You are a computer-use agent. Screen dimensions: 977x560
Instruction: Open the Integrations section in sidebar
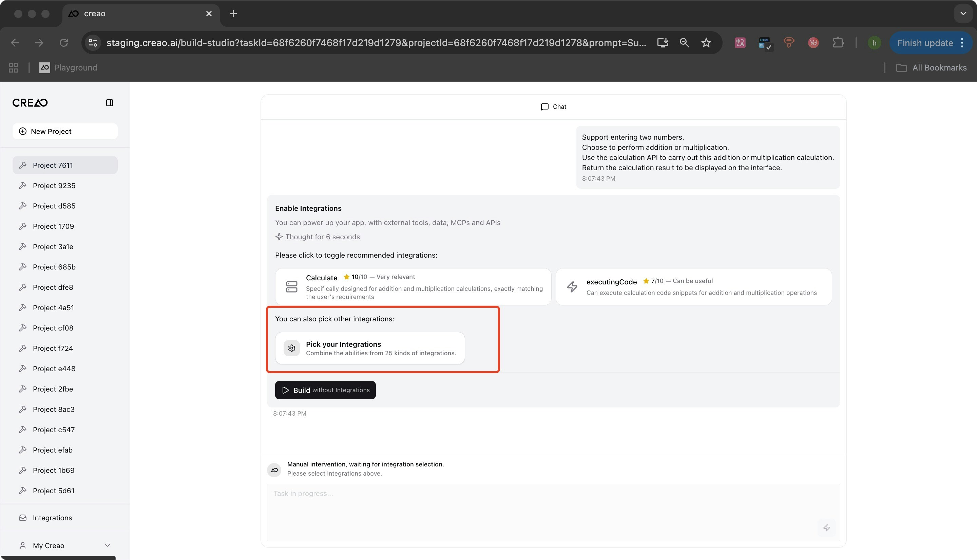pyautogui.click(x=52, y=518)
